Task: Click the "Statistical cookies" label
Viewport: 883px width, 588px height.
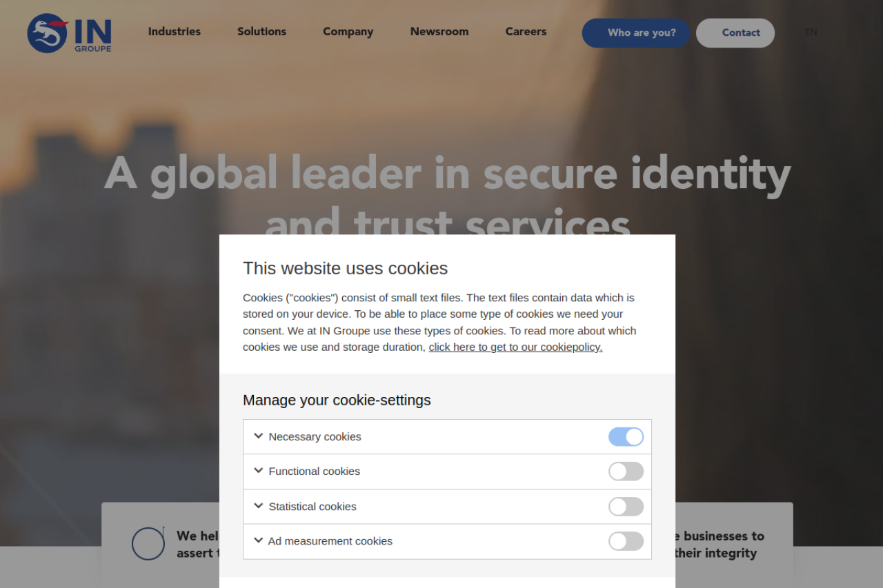Action: click(x=312, y=507)
